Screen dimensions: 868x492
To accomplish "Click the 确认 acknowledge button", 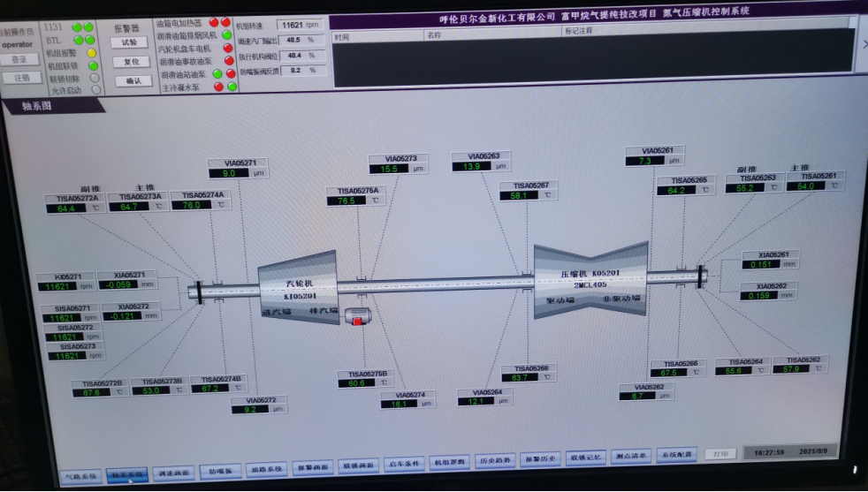I will pyautogui.click(x=133, y=80).
